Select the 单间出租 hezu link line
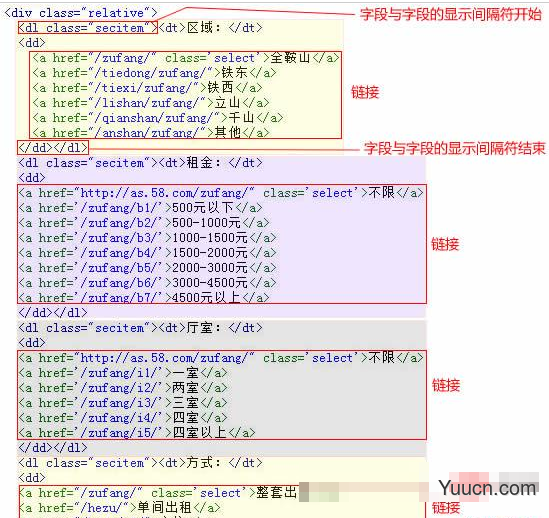The width and height of the screenshot is (549, 518). pos(120,507)
